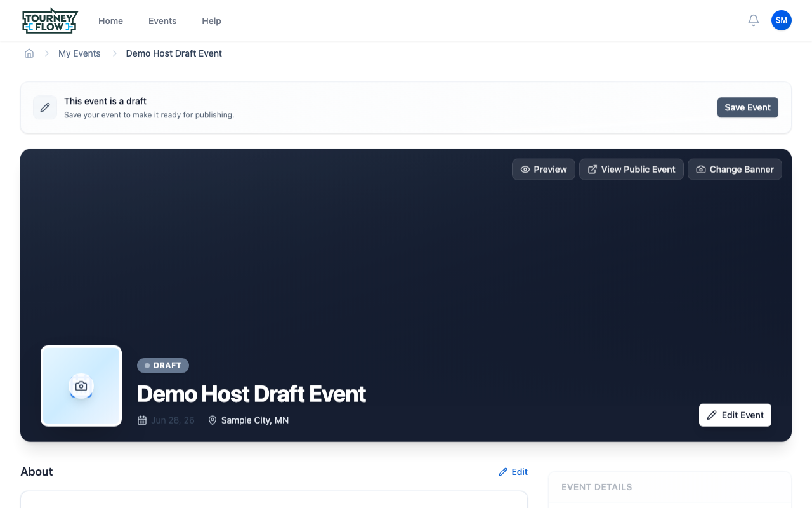
Task: Open the notifications bell
Action: (754, 20)
